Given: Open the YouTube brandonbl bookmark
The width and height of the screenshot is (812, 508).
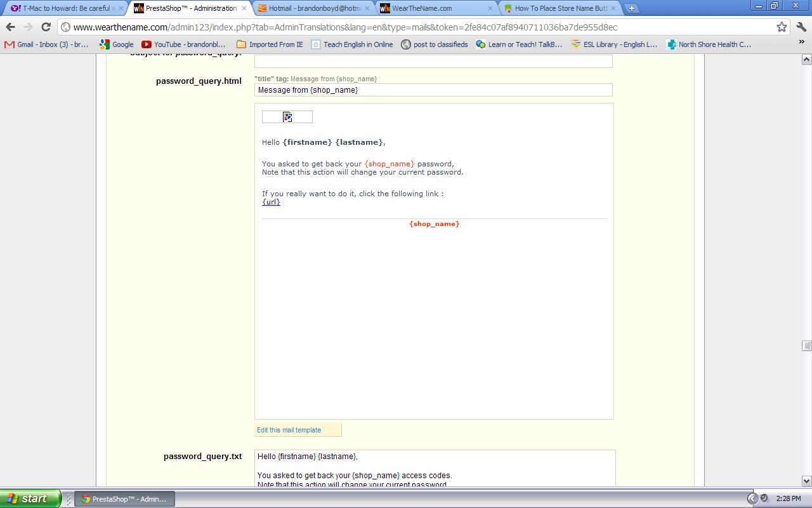Looking at the screenshot, I should pos(183,44).
